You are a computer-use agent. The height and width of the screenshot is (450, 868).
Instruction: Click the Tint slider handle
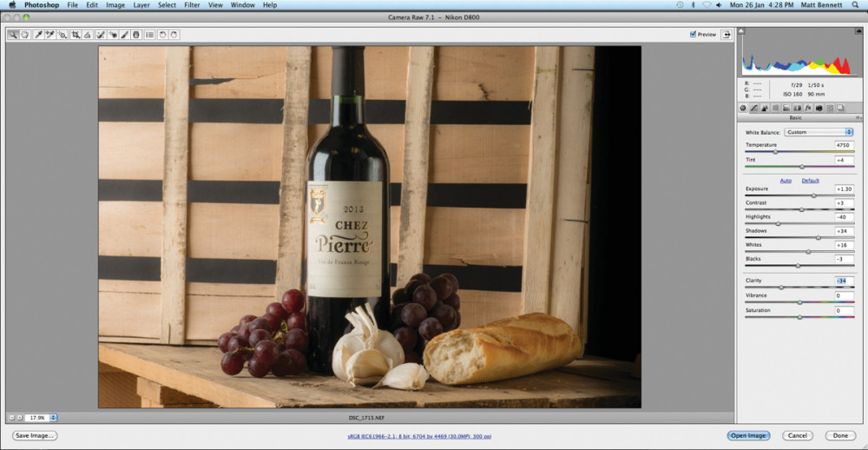tap(801, 166)
